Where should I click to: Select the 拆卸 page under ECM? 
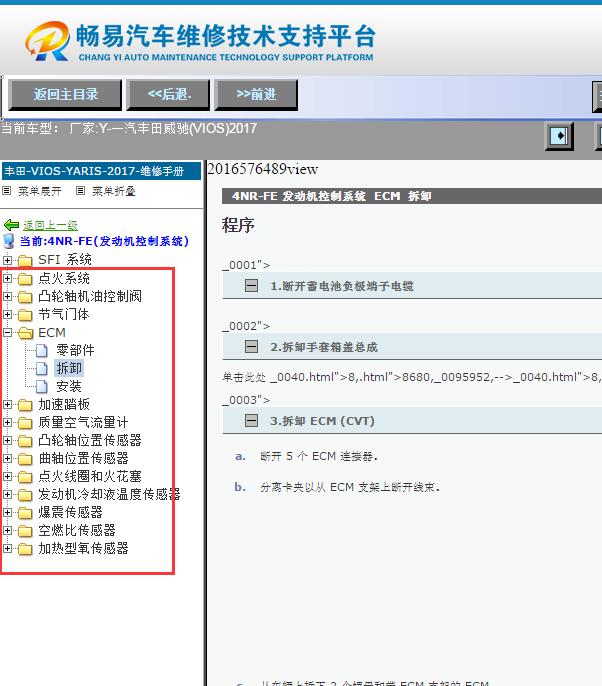click(69, 368)
